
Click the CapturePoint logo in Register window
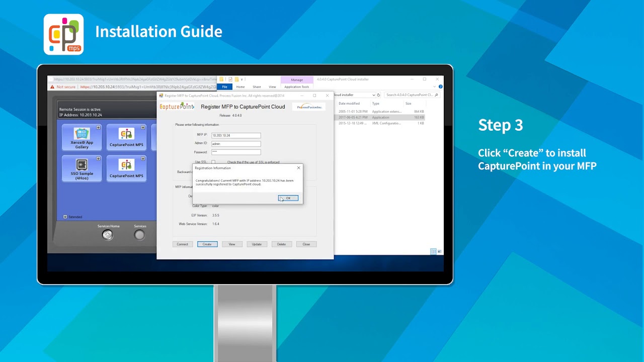(177, 107)
